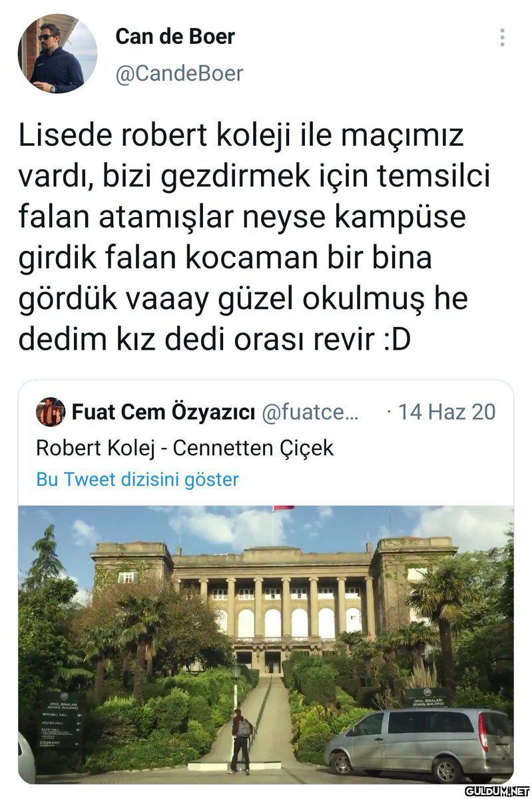This screenshot has height=799, width=532.
Task: Click Fuat Cem Özyazıcı's small avatar
Action: tap(50, 411)
